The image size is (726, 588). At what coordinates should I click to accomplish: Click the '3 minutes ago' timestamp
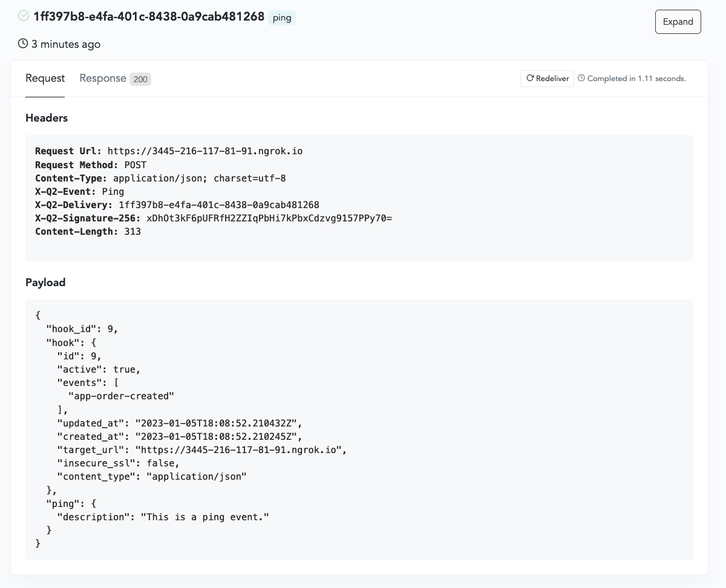(x=66, y=44)
